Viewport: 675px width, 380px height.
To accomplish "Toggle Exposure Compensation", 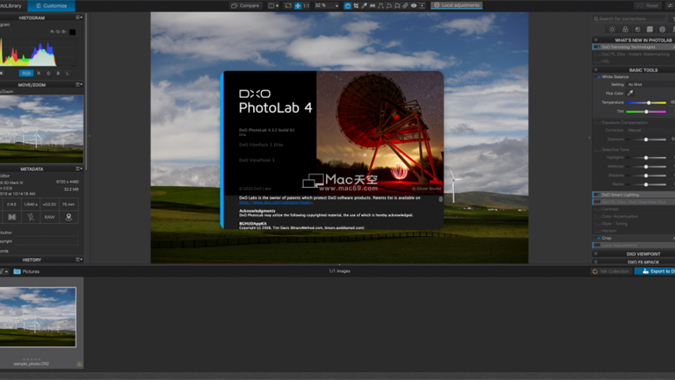I will click(597, 123).
